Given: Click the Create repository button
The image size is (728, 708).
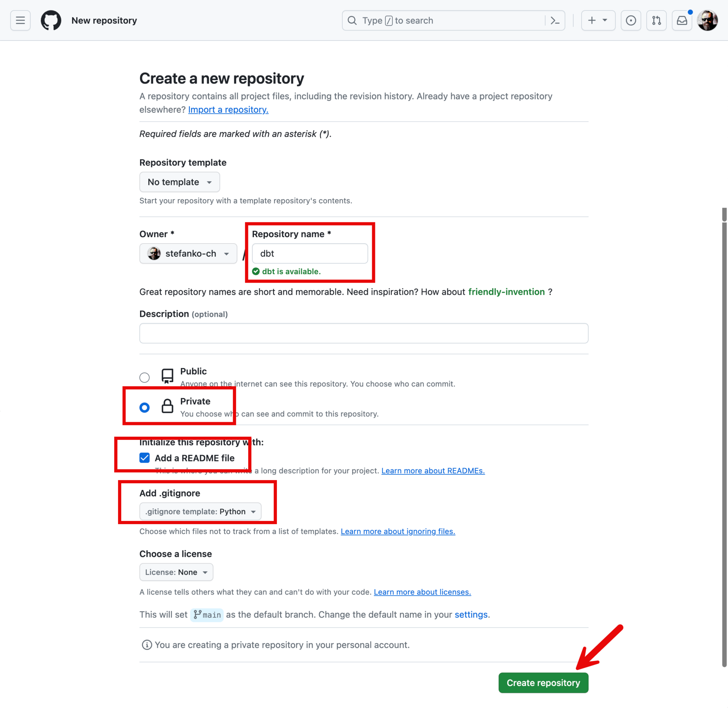Looking at the screenshot, I should 543,683.
